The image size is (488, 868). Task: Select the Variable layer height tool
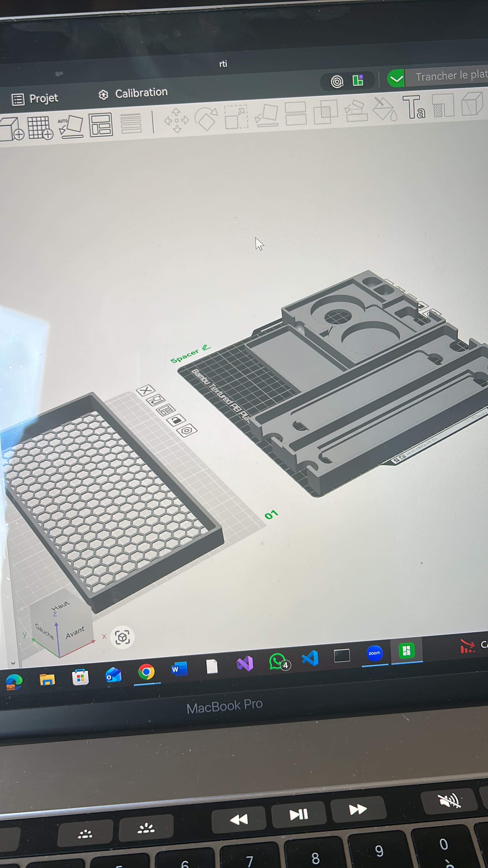click(131, 124)
